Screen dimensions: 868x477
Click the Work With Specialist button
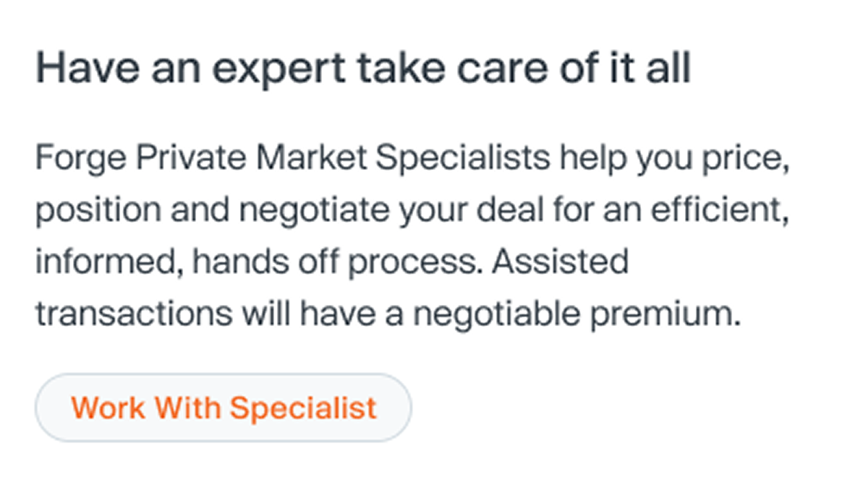[224, 408]
